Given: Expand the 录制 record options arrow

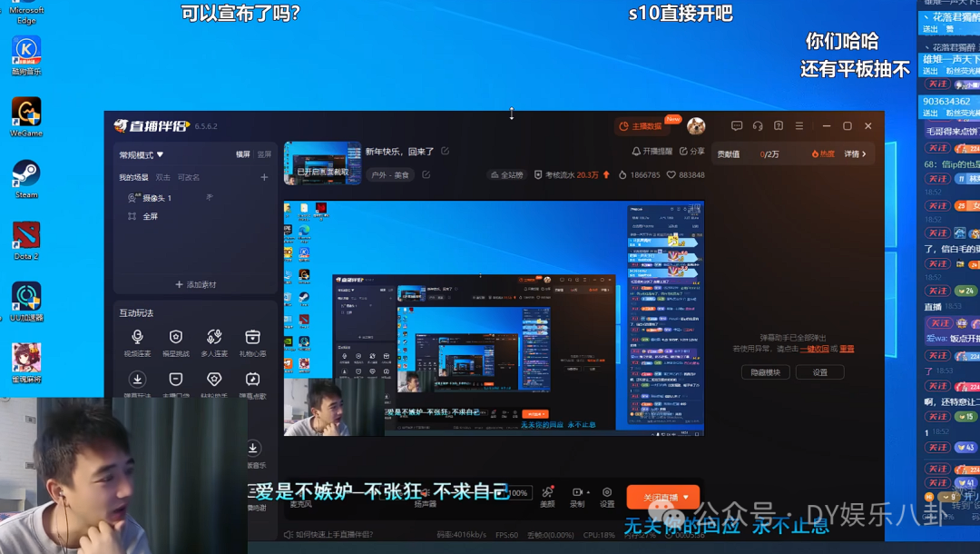Looking at the screenshot, I should tap(588, 493).
